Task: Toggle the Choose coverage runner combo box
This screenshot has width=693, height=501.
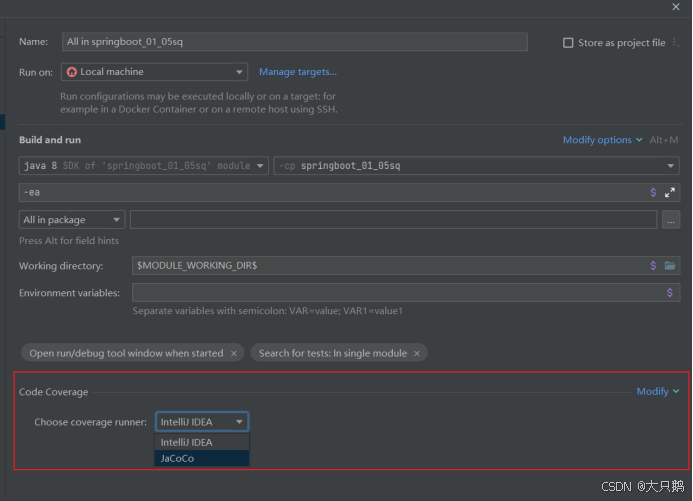Action: click(x=202, y=422)
